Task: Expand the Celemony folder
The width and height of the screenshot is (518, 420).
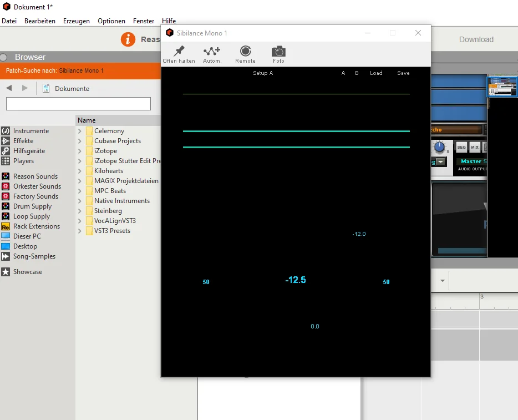Action: (80, 131)
